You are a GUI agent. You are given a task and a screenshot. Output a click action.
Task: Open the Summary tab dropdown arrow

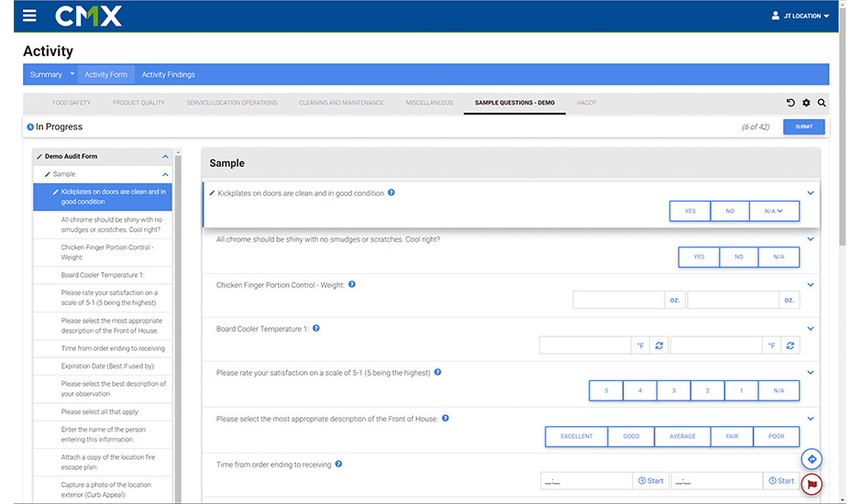point(72,73)
